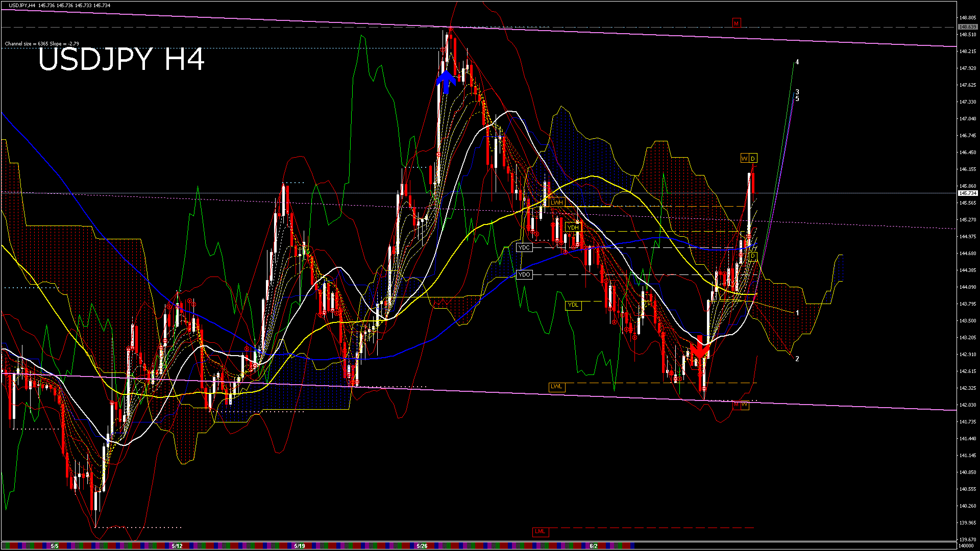
Task: Click projection line label 2
Action: pyautogui.click(x=797, y=359)
